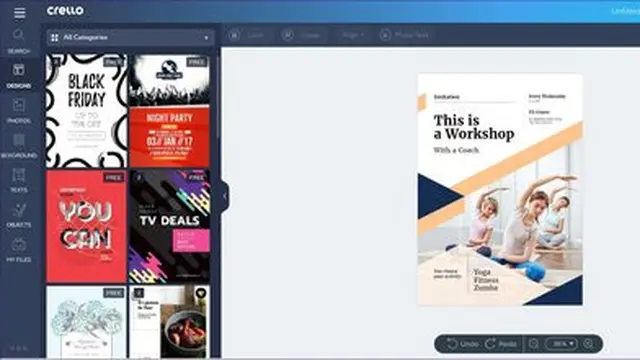Open the My Files sidebar panel
640x360 pixels.
19,250
